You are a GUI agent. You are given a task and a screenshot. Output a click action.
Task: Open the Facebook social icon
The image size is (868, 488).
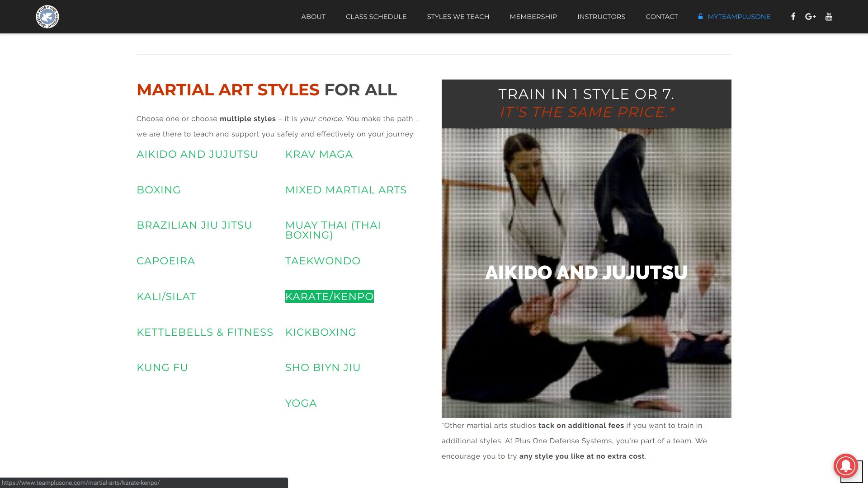pyautogui.click(x=793, y=17)
